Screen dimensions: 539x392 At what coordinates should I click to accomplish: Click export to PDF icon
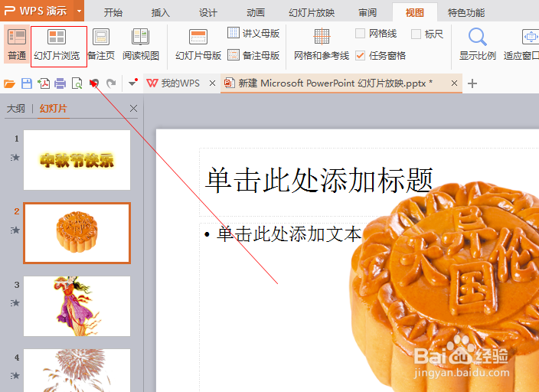[44, 83]
